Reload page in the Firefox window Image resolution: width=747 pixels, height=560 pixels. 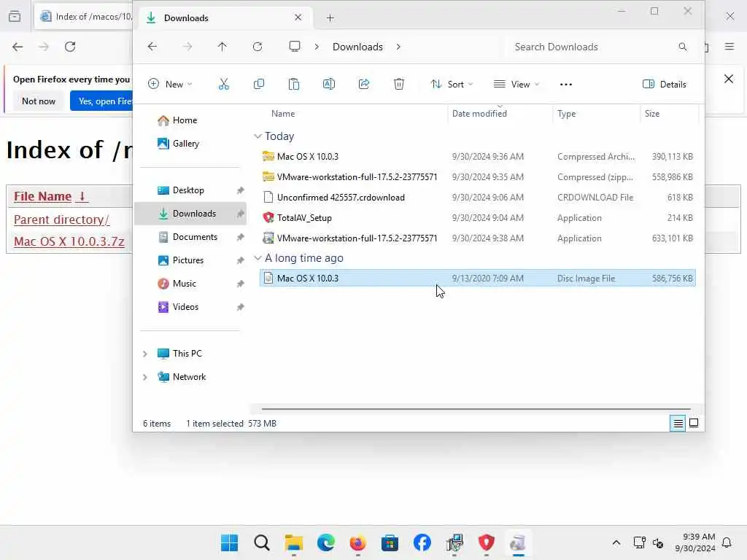[x=70, y=47]
